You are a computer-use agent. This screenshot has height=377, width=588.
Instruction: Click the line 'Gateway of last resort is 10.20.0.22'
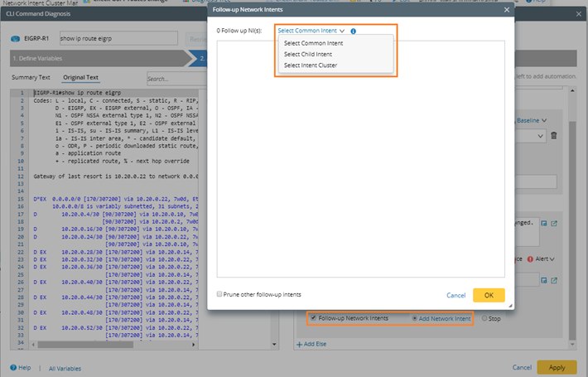(x=116, y=176)
